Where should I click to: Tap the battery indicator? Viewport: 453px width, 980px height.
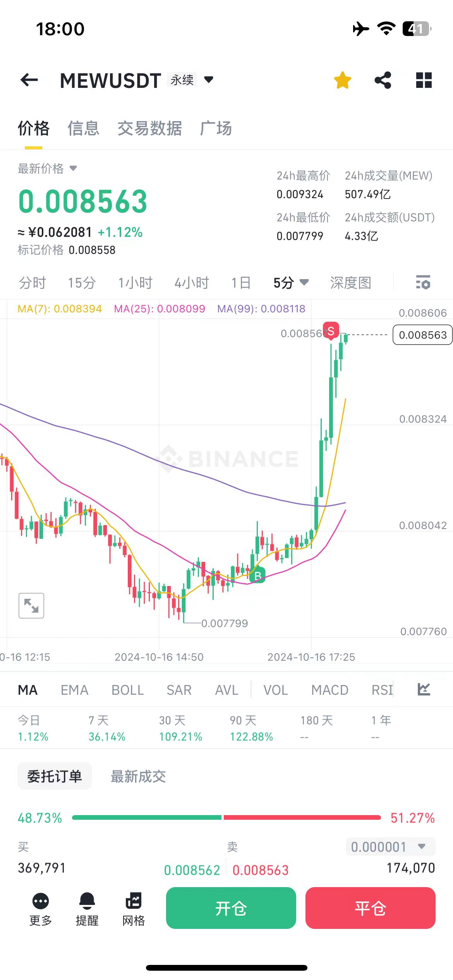pyautogui.click(x=417, y=29)
